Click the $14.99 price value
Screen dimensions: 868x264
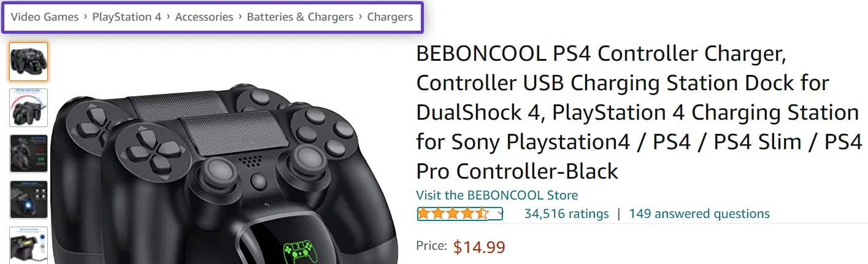(x=479, y=247)
